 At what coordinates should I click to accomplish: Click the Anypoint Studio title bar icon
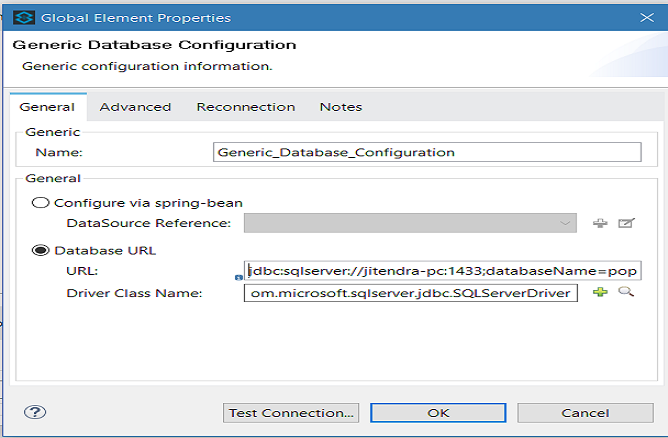point(19,17)
